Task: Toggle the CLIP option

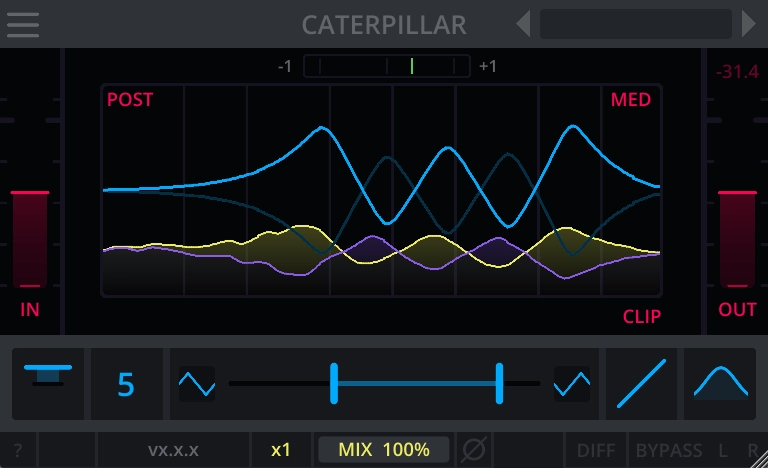Action: (x=642, y=317)
